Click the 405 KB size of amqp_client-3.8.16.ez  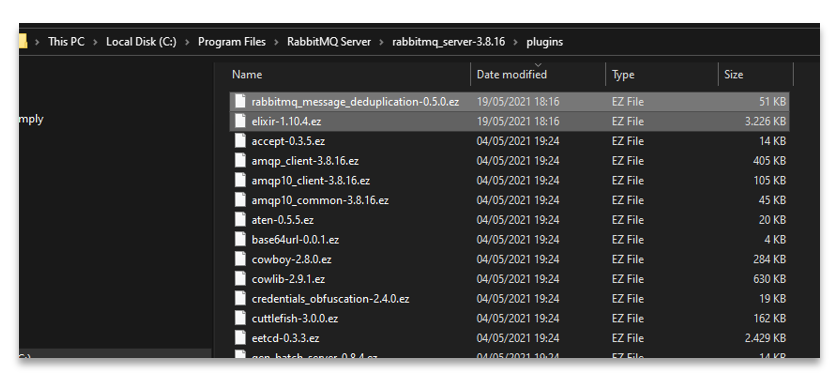pyautogui.click(x=770, y=161)
